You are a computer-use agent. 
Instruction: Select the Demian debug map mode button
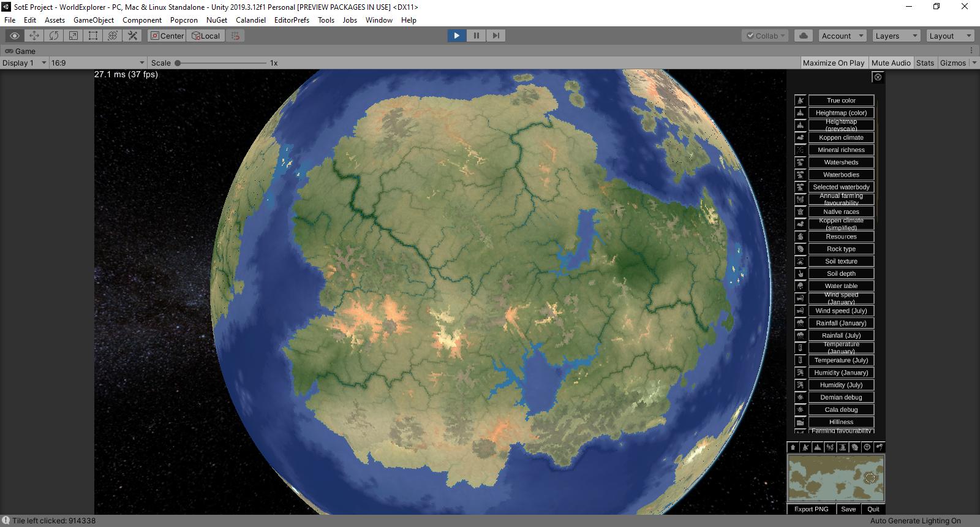pyautogui.click(x=841, y=397)
